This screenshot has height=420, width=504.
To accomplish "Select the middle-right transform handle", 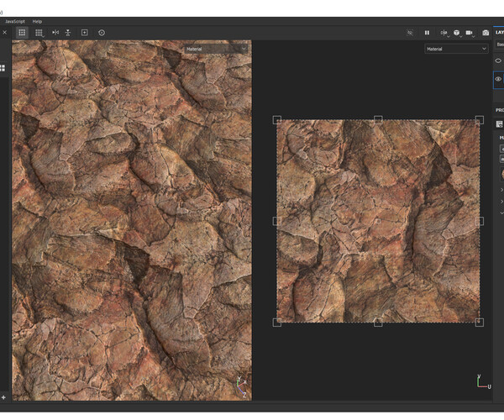I will [480, 221].
